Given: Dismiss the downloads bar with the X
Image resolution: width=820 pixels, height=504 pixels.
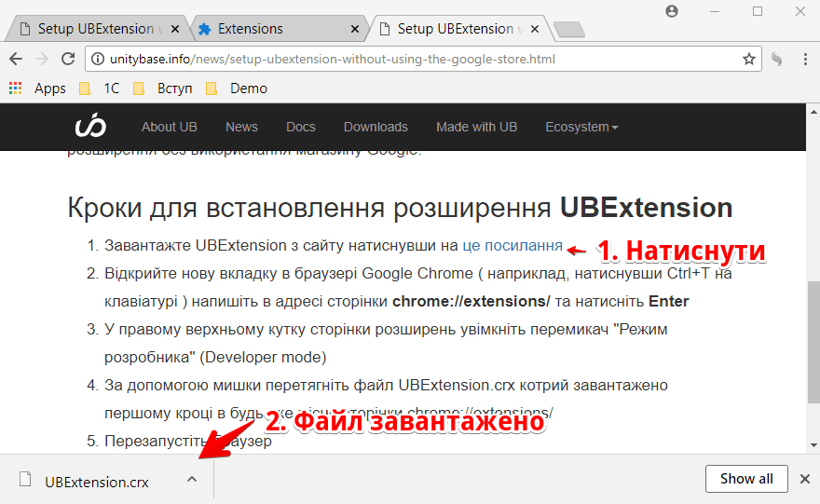Looking at the screenshot, I should click(x=805, y=479).
